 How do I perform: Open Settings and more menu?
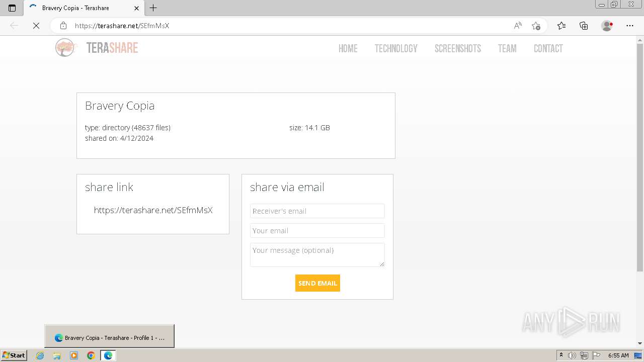pos(630,26)
